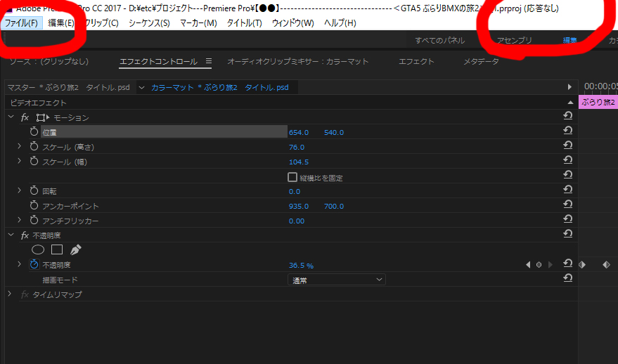
Task: Open the 描画モード dropdown set to 通常
Action: click(x=337, y=280)
